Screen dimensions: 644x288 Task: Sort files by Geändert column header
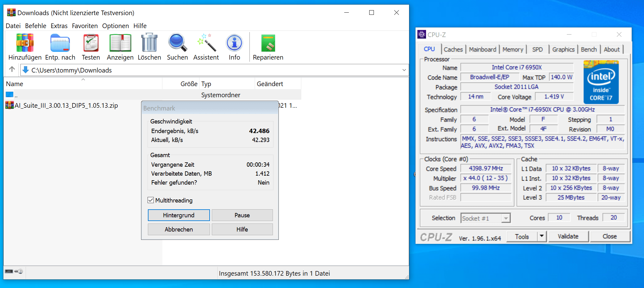(x=278, y=84)
